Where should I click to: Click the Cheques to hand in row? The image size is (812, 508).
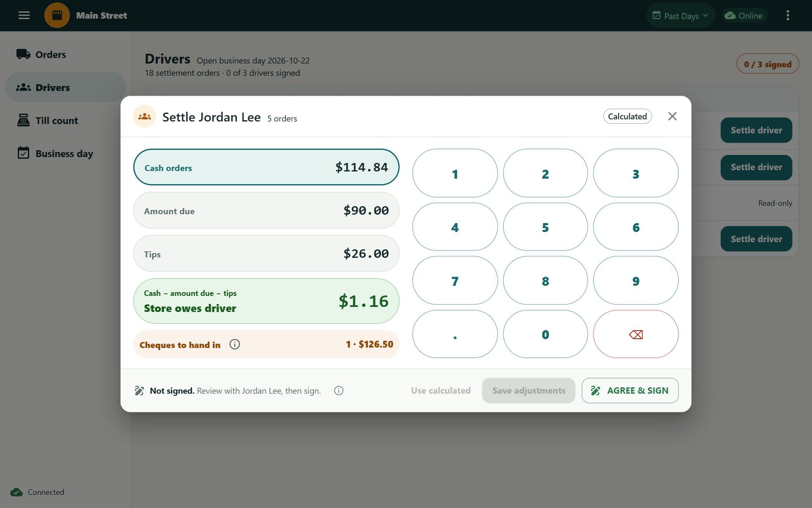[266, 344]
